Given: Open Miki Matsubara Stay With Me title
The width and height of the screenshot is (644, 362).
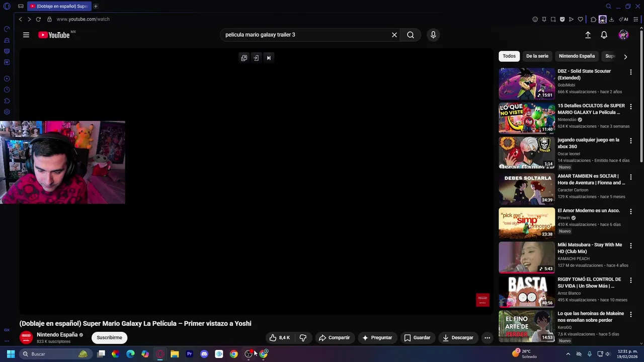Looking at the screenshot, I should click(590, 248).
